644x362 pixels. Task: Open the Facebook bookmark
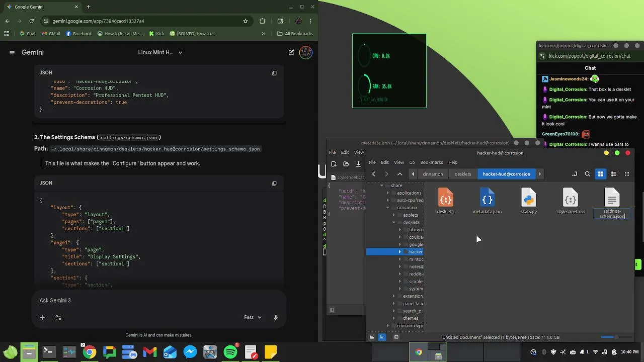[78, 34]
